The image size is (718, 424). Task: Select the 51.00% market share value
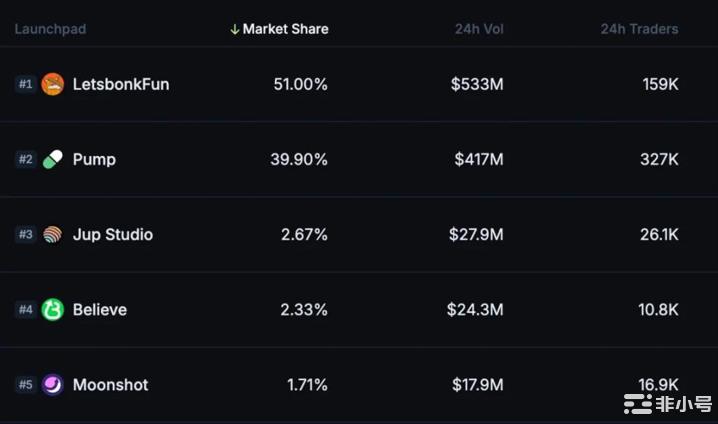300,84
